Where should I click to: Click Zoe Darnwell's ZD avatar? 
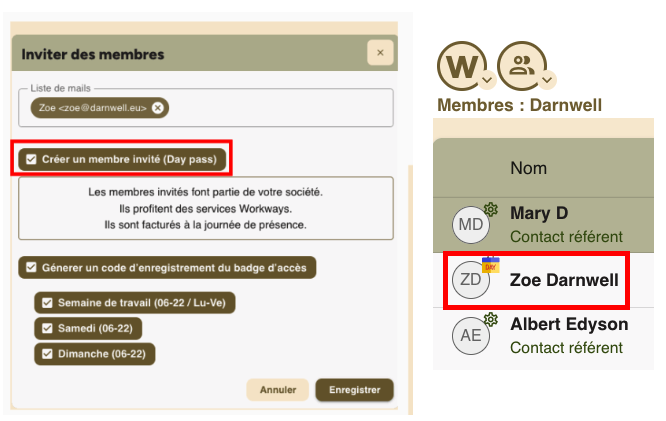[470, 280]
